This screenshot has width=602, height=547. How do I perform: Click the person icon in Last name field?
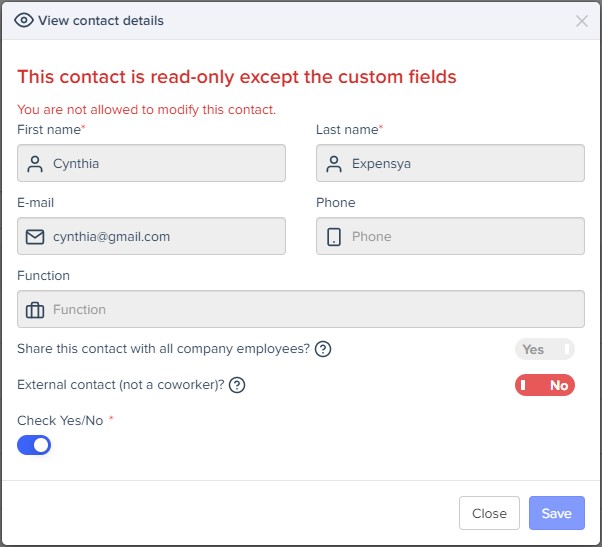tap(334, 163)
